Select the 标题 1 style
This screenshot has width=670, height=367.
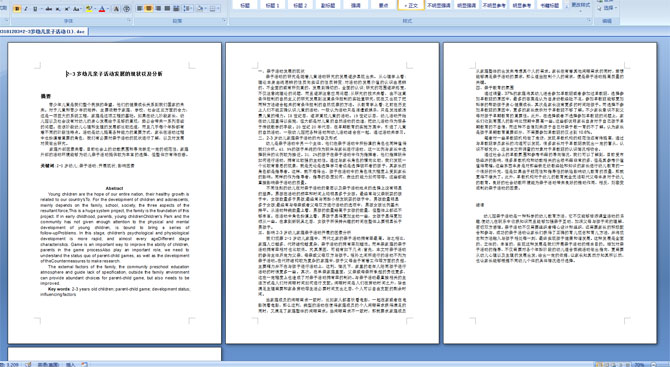(272, 5)
